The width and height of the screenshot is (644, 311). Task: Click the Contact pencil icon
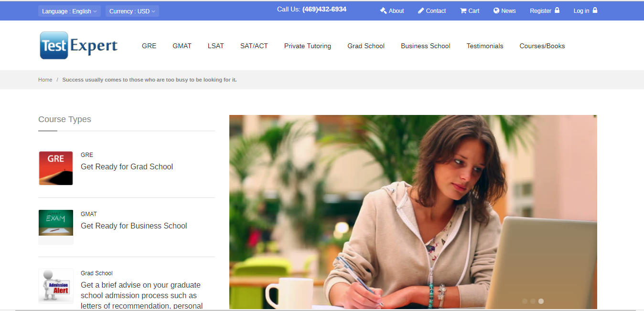421,10
